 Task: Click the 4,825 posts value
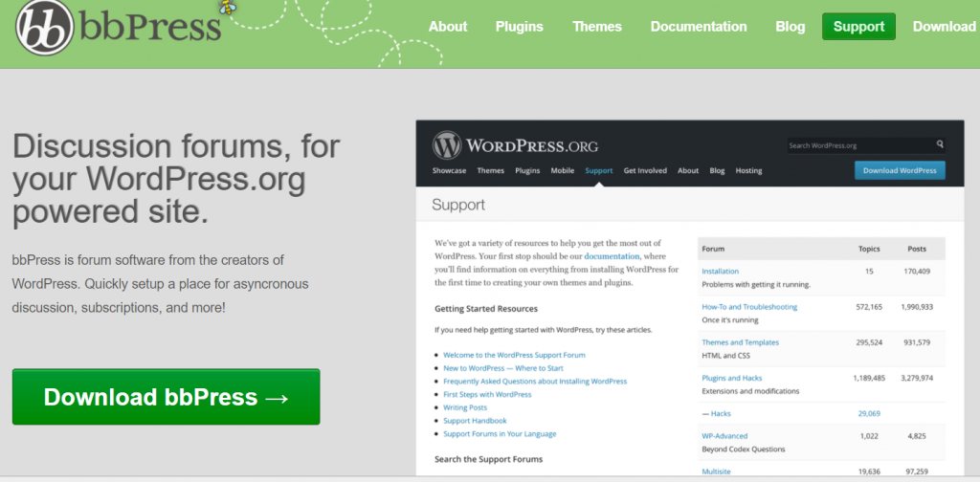coord(917,436)
